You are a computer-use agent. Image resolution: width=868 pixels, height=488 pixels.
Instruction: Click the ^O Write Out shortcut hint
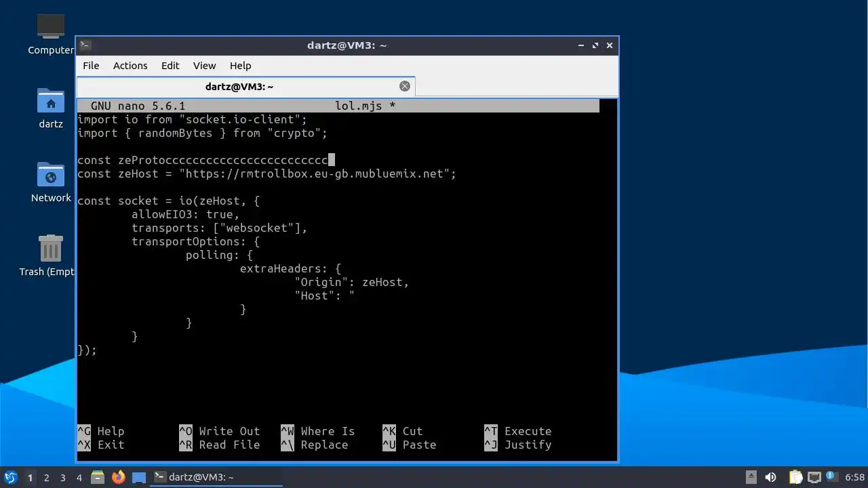(x=219, y=431)
